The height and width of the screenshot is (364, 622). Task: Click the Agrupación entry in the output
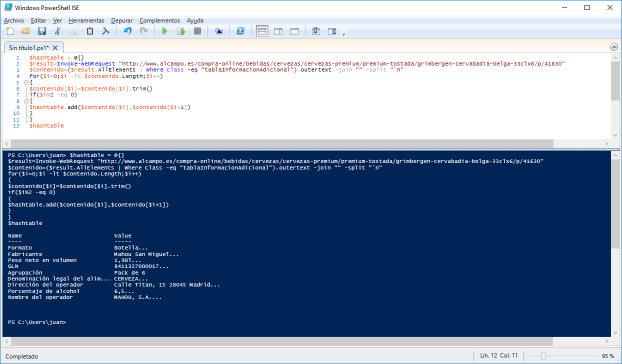[x=25, y=272]
